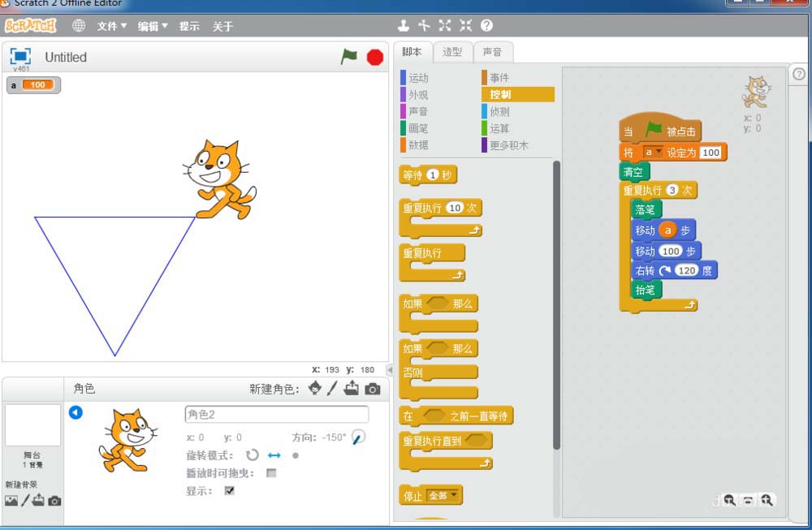Edit the repeat count 3 field
The image size is (812, 530).
672,190
